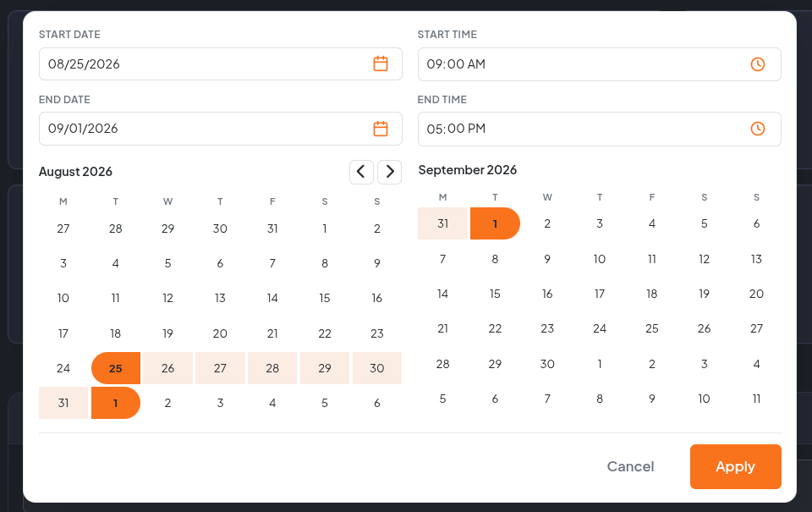
Task: Select the End Time field 05:00 PM
Action: pyautogui.click(x=600, y=129)
